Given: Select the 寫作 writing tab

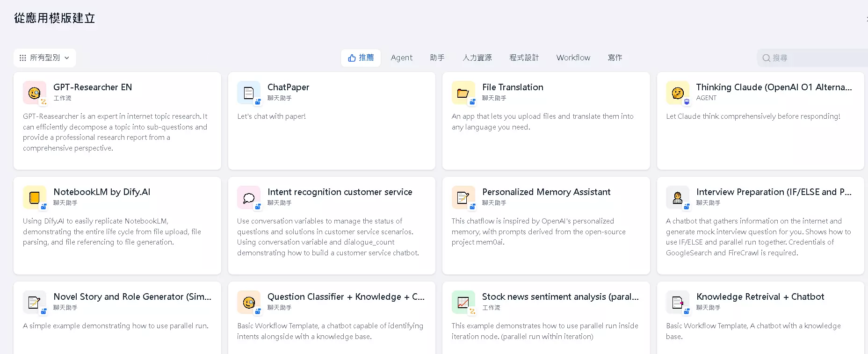Looking at the screenshot, I should pyautogui.click(x=615, y=58).
